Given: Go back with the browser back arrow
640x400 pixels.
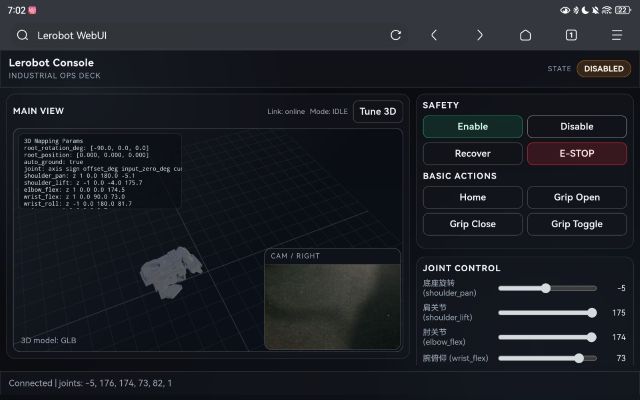Looking at the screenshot, I should 434,35.
